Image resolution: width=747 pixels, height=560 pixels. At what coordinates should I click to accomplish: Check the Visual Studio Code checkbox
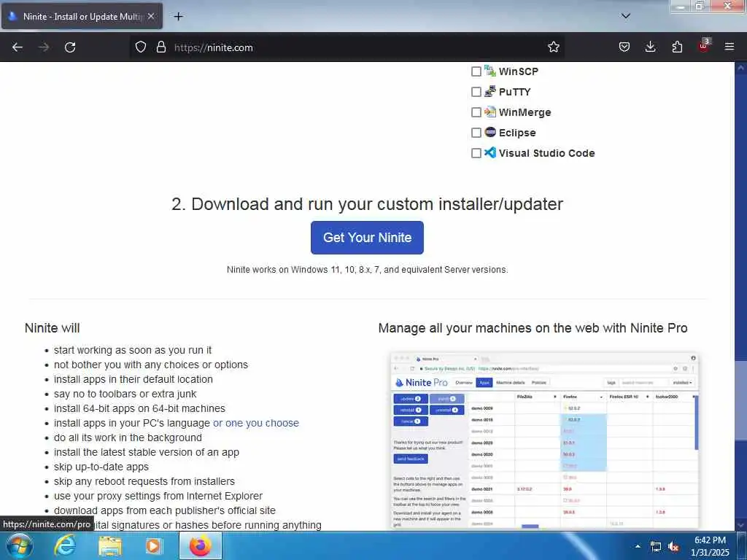(x=476, y=153)
